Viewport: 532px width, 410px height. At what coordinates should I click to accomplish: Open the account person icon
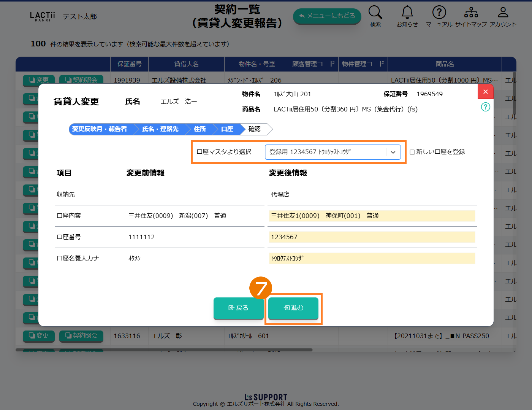pyautogui.click(x=503, y=13)
